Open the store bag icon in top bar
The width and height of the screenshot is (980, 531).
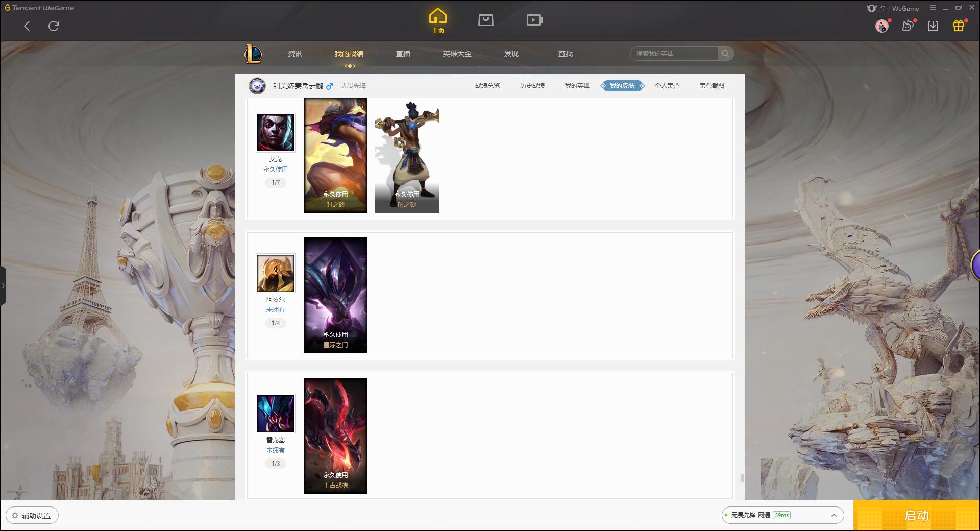point(486,20)
